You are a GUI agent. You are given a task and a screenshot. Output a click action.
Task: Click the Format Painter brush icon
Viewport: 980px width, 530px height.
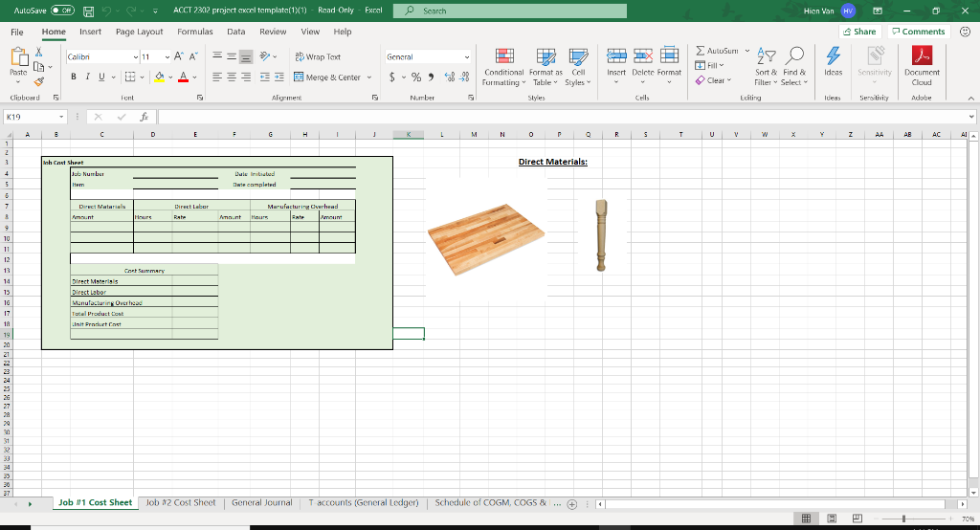(x=38, y=81)
